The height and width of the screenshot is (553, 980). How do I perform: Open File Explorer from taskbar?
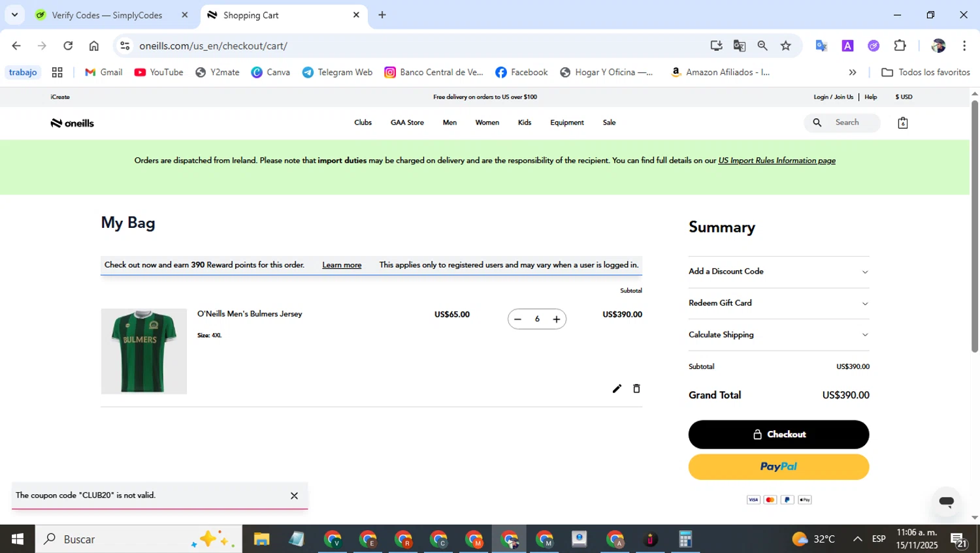(x=261, y=539)
